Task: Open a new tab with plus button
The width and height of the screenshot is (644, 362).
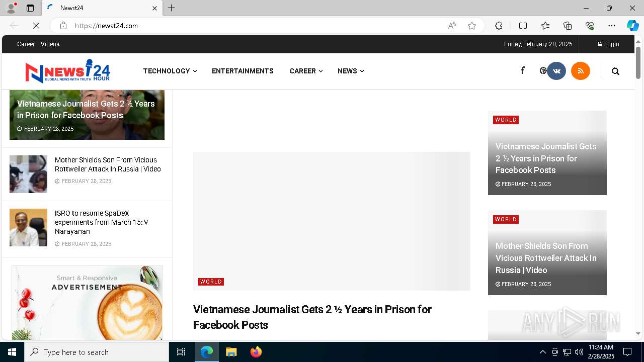Action: click(172, 8)
